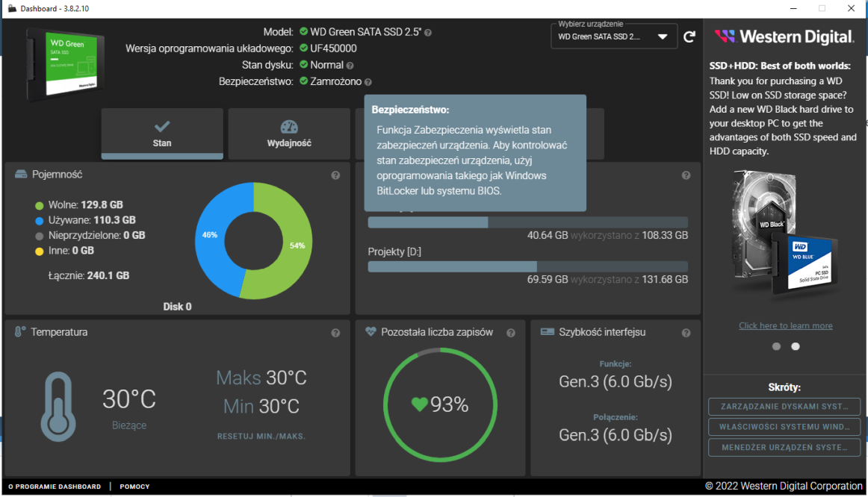Click the refresh icon next to device selector
The image size is (868, 497).
tap(689, 36)
